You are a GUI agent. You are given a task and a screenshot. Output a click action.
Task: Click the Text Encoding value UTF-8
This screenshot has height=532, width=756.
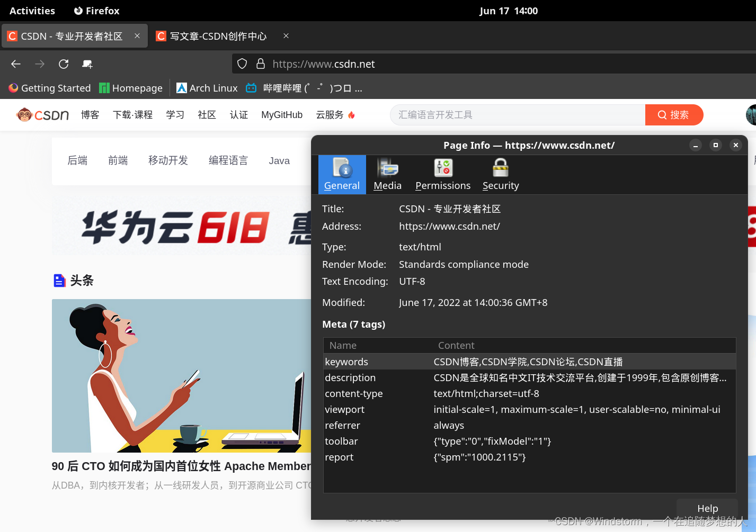[x=412, y=281]
